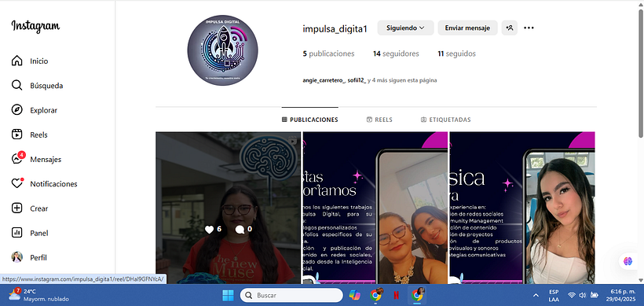Open the weather widget 24°C

pos(38,295)
